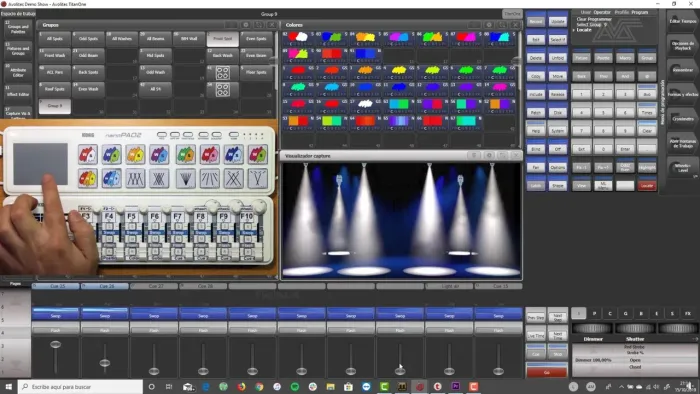Click the Next Step button
Viewport: 700px width, 394px height.
click(557, 318)
